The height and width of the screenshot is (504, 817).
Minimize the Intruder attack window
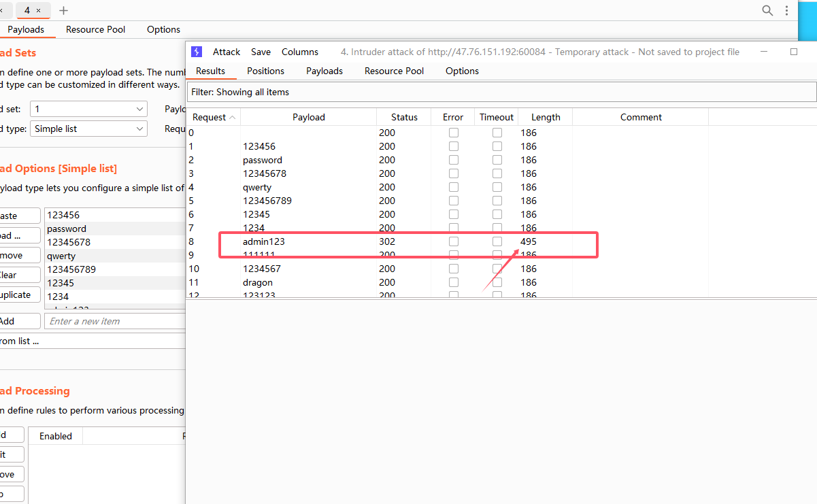(765, 52)
